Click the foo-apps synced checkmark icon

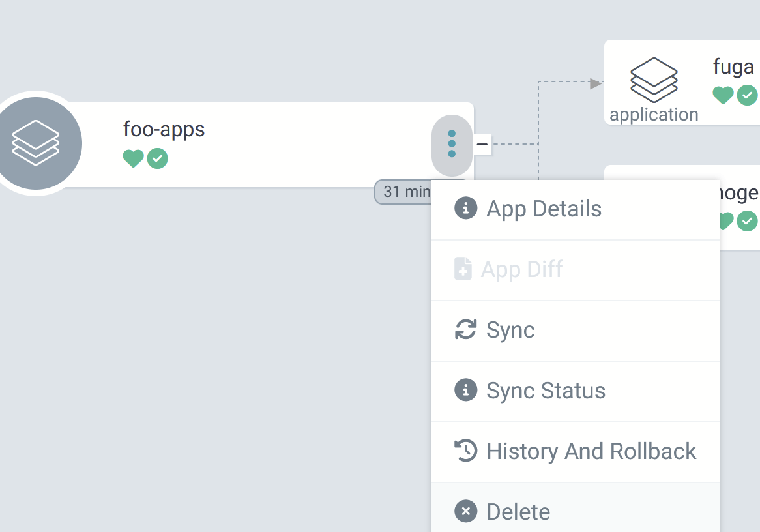(157, 158)
